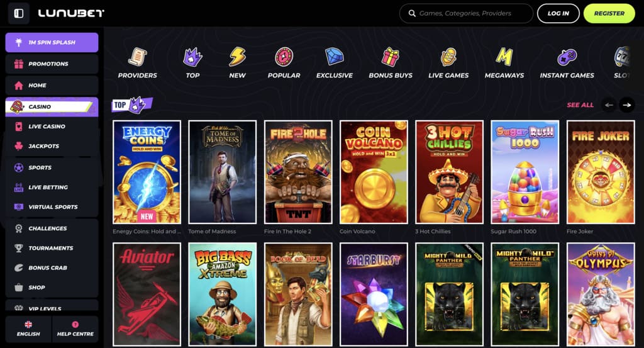Switch language using the English flag button

[28, 328]
